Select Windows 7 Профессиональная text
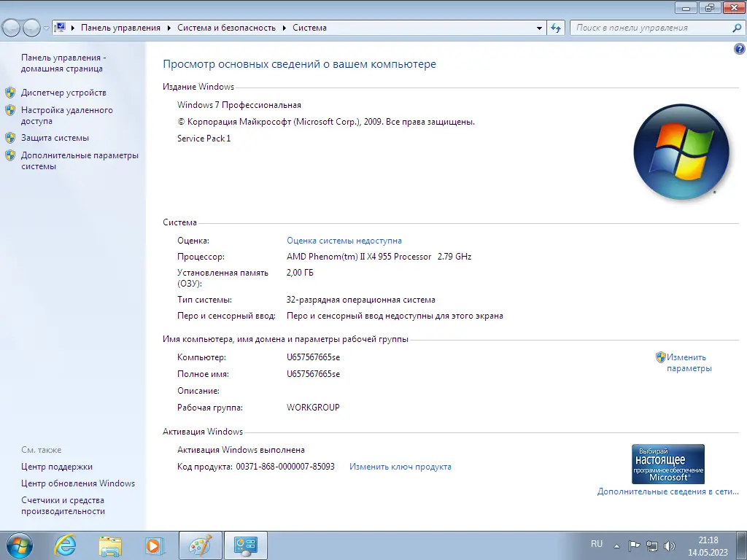Screen dimensions: 747x560 click(239, 105)
